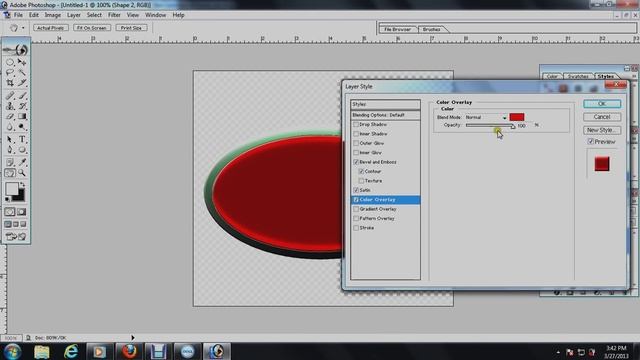Click Jump to ImageReady icon
The image size is (640, 360).
[16, 236]
